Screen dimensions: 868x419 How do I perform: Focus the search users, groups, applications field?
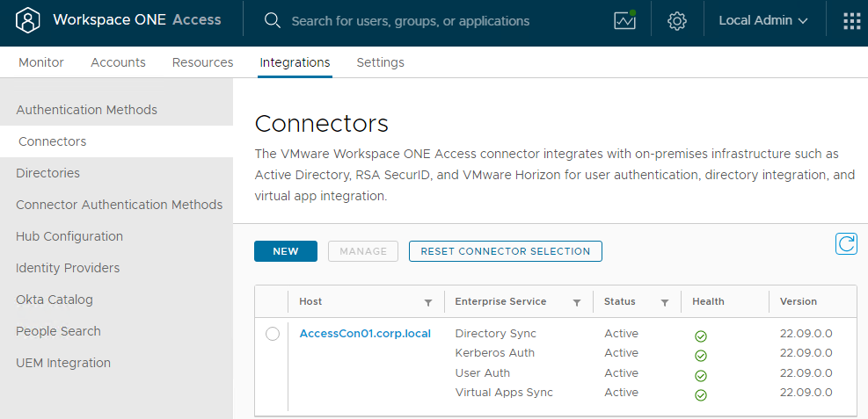click(410, 21)
